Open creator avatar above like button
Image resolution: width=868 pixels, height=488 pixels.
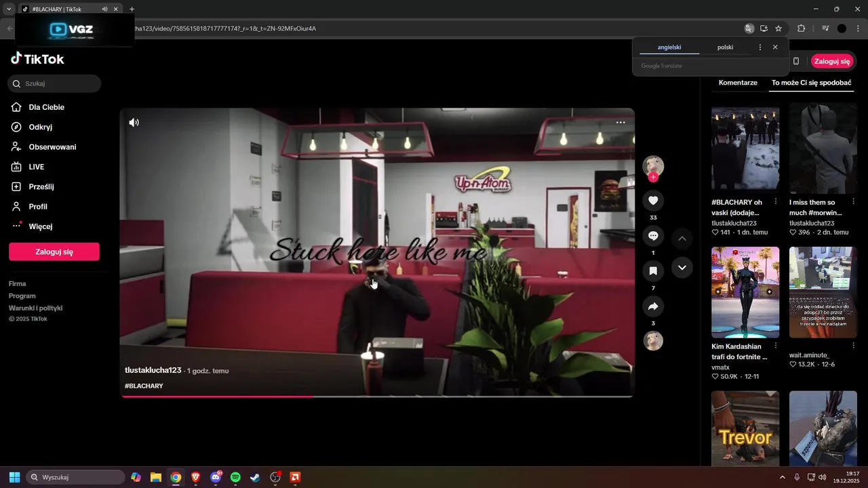point(653,165)
